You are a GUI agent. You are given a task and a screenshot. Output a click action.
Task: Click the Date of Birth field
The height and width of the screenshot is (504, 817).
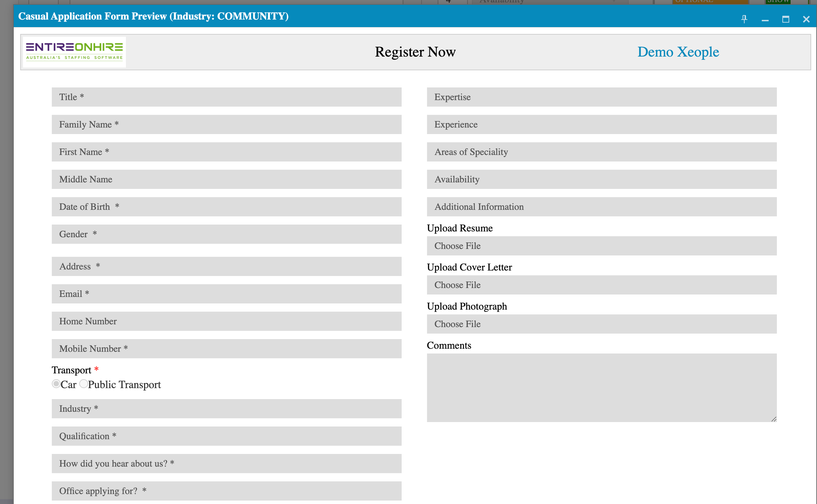(226, 207)
